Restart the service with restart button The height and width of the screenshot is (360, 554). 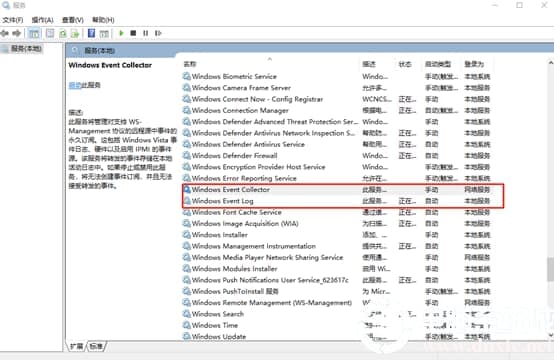tap(158, 33)
